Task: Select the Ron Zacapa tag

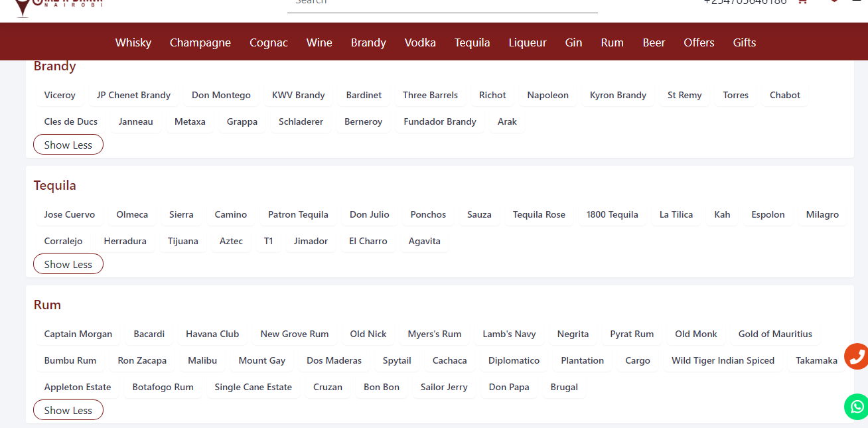Action: click(142, 360)
